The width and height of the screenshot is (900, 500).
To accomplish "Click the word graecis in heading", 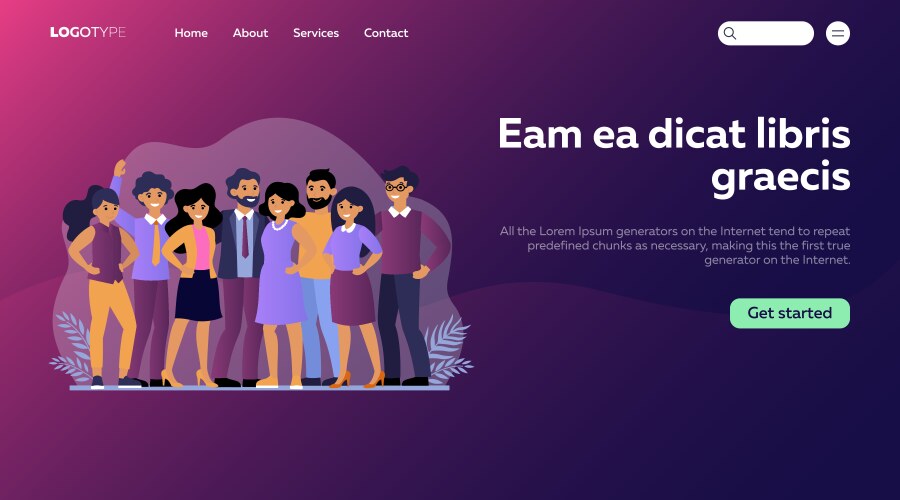I will tap(781, 177).
